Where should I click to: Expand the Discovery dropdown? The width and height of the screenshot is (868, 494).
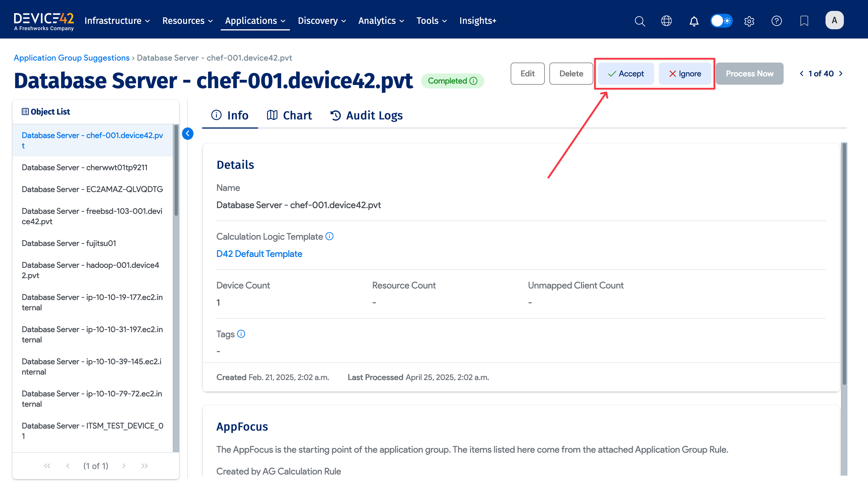(x=321, y=20)
